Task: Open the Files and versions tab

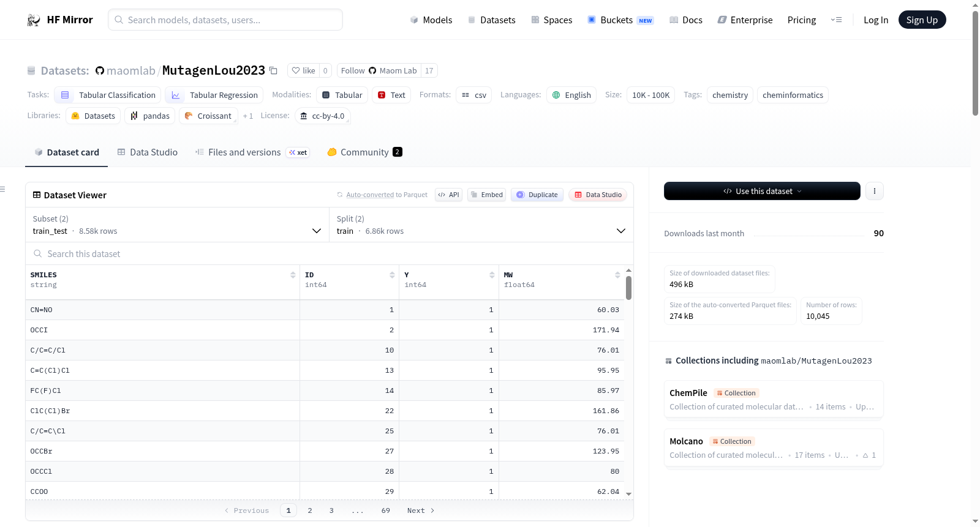Action: click(252, 152)
